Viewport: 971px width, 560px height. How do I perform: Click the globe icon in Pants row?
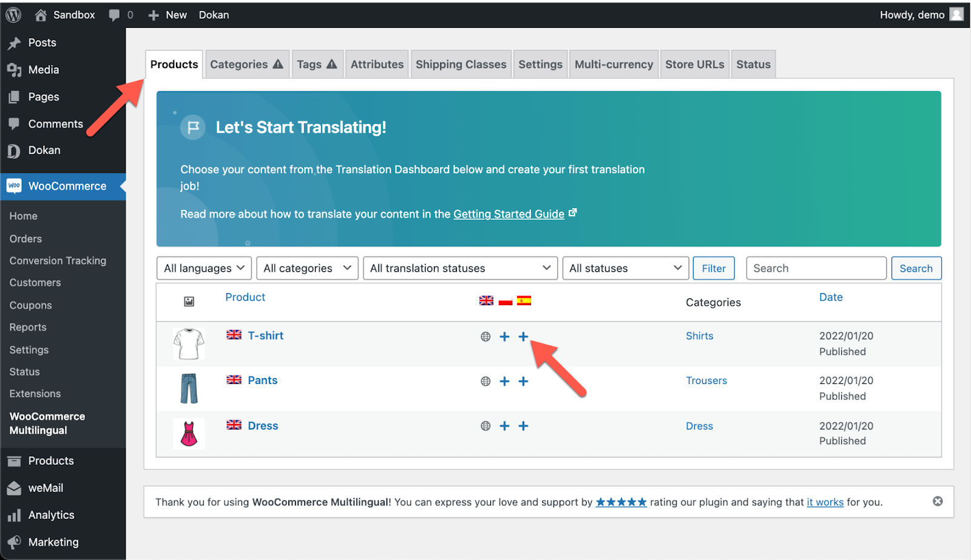coord(486,382)
